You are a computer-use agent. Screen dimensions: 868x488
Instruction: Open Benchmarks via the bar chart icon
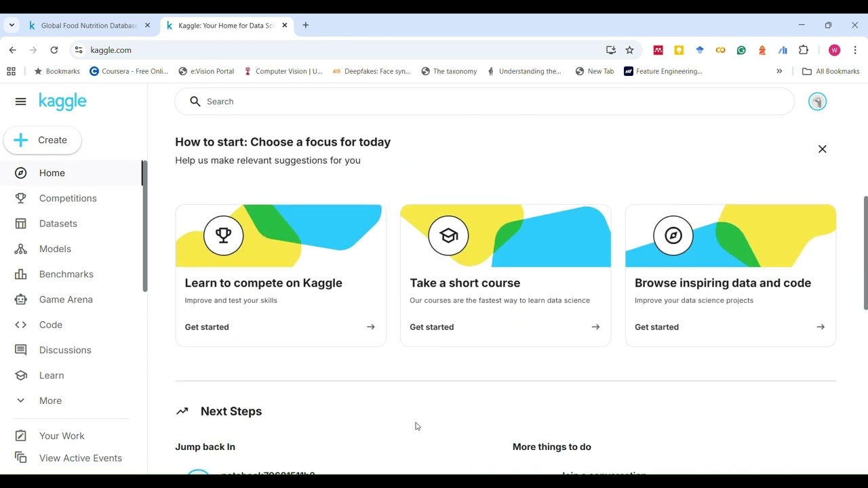point(21,274)
